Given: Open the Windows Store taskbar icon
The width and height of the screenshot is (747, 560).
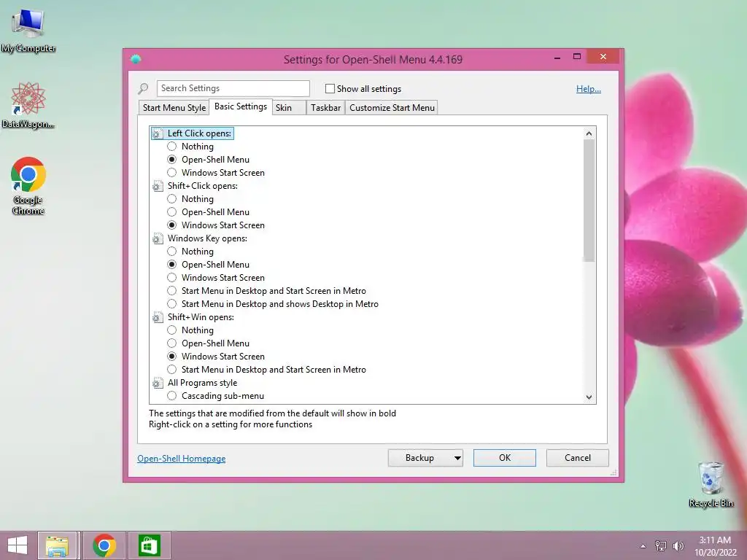Looking at the screenshot, I should [149, 545].
